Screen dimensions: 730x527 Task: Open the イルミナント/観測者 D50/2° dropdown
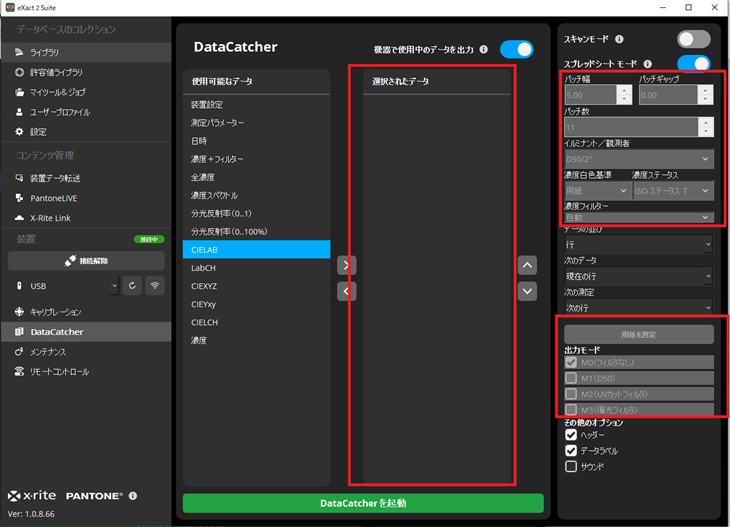[638, 159]
